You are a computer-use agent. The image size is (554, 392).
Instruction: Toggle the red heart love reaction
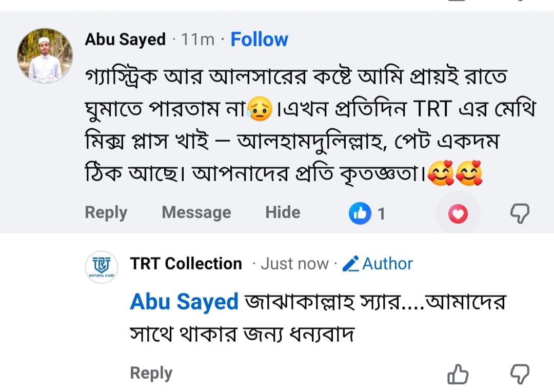458,214
